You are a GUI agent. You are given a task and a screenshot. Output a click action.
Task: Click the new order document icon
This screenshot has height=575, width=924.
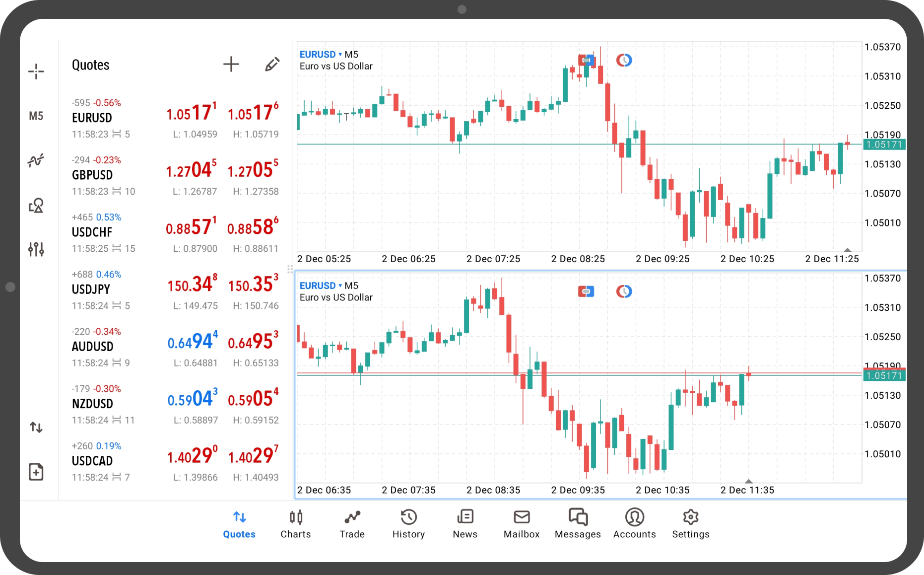[36, 472]
